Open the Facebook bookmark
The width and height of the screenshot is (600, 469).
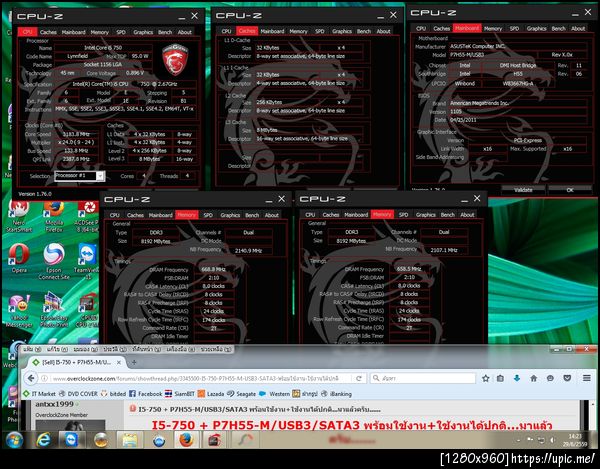tap(145, 394)
